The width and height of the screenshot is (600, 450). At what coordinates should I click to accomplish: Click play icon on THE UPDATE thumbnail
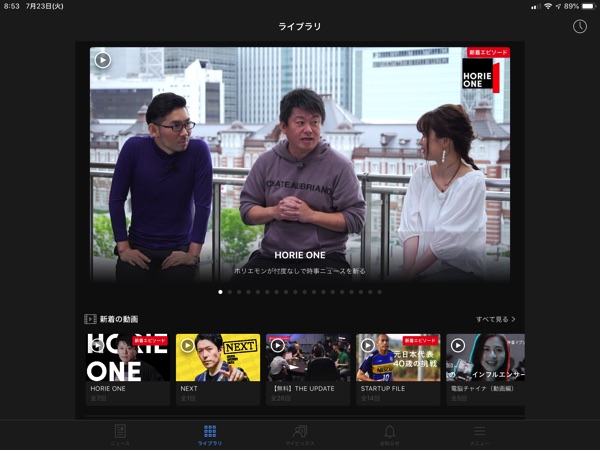click(277, 345)
